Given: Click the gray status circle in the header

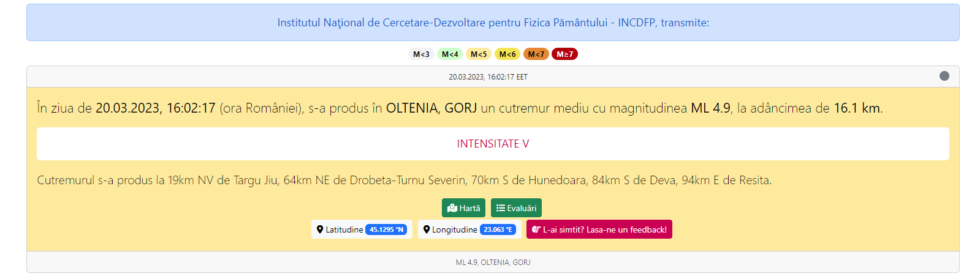Looking at the screenshot, I should [944, 76].
